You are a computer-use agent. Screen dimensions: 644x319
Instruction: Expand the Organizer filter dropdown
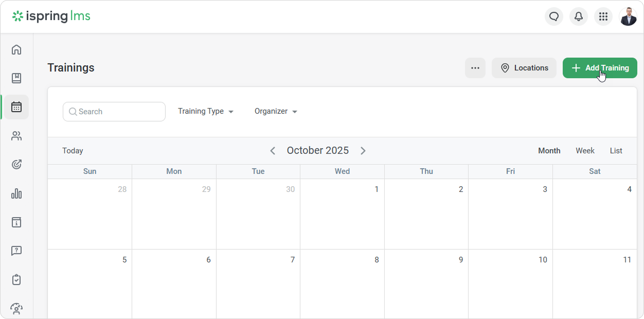click(x=276, y=112)
